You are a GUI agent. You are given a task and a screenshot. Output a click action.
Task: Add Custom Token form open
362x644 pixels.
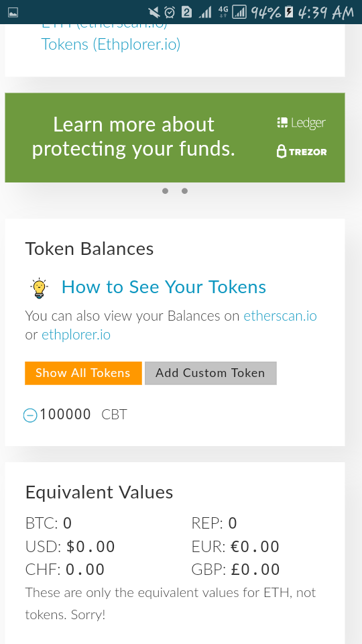pyautogui.click(x=210, y=373)
